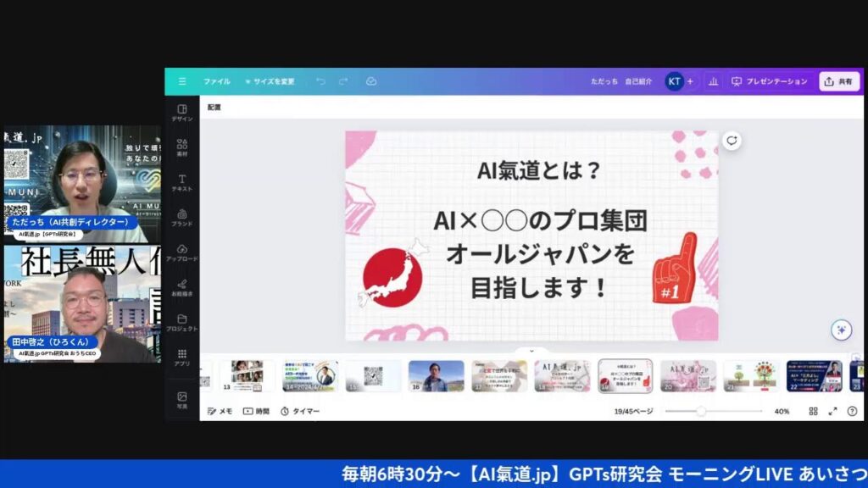
Task: Open the analytics bar chart icon
Action: tap(713, 81)
